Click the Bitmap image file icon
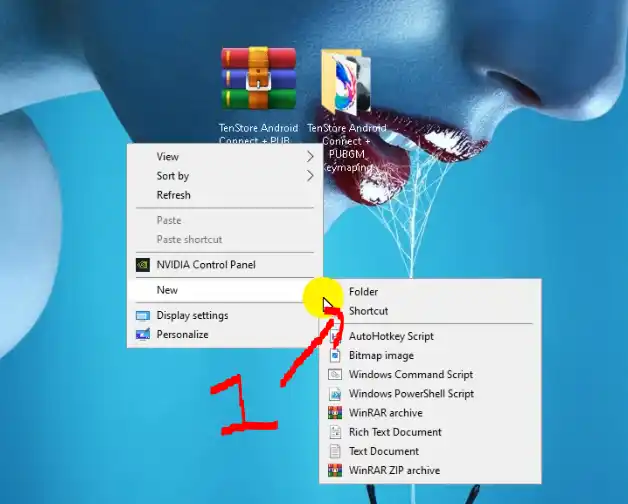This screenshot has width=628, height=504. (x=335, y=356)
